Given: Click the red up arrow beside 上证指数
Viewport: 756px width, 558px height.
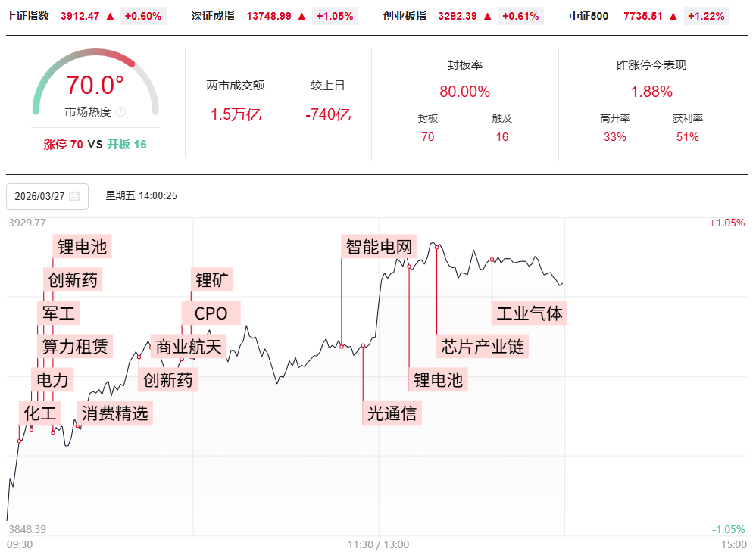Looking at the screenshot, I should tap(111, 16).
